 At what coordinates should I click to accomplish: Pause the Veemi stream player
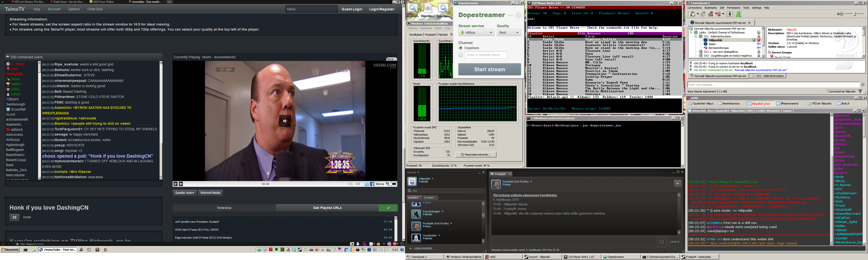181,184
